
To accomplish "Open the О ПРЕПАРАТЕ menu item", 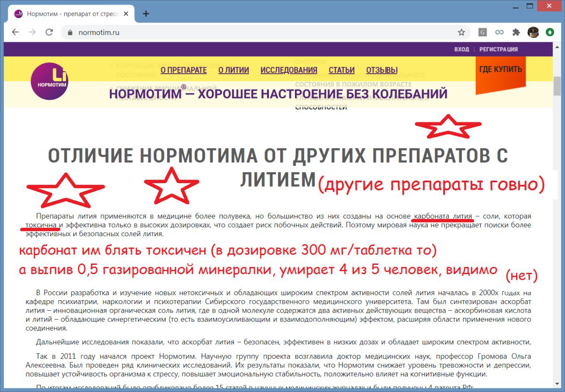I will click(184, 70).
